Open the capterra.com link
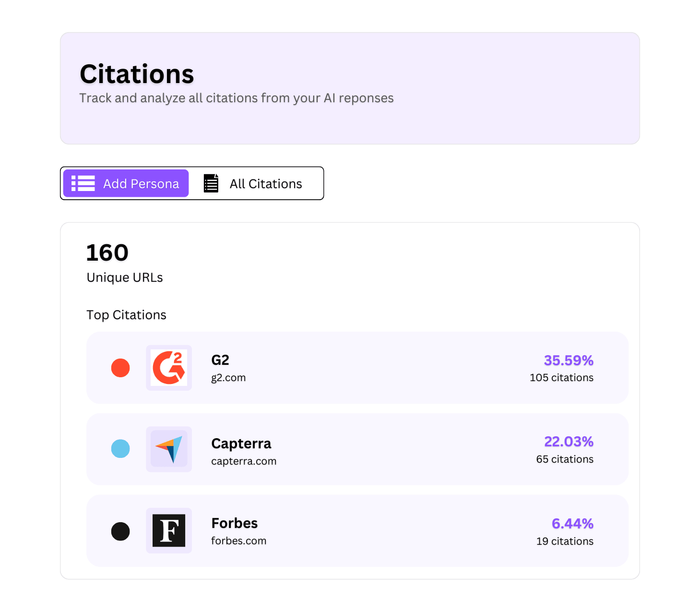Screen dimensions: 700x599 (x=243, y=461)
